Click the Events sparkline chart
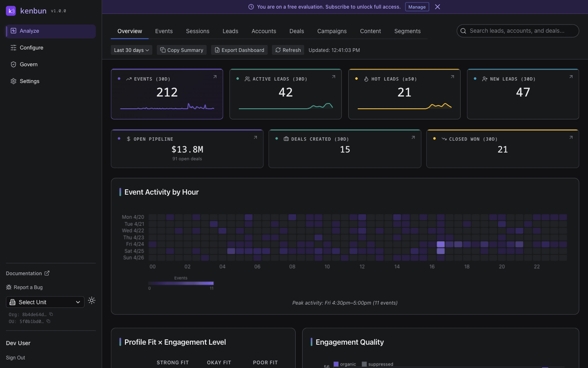This screenshot has width=588, height=368. pyautogui.click(x=167, y=107)
